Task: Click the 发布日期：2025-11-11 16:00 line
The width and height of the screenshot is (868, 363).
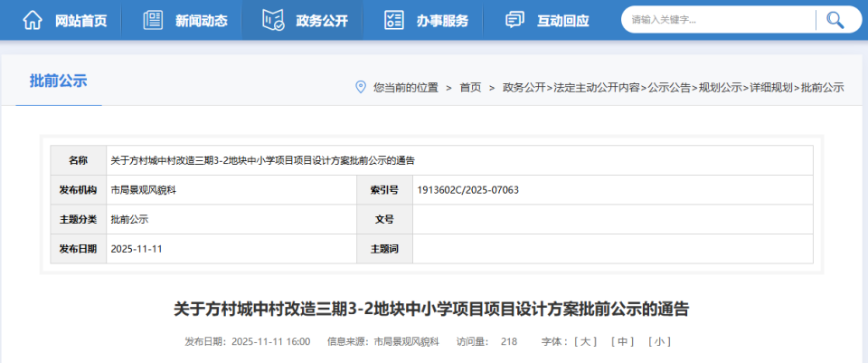Action: (248, 341)
